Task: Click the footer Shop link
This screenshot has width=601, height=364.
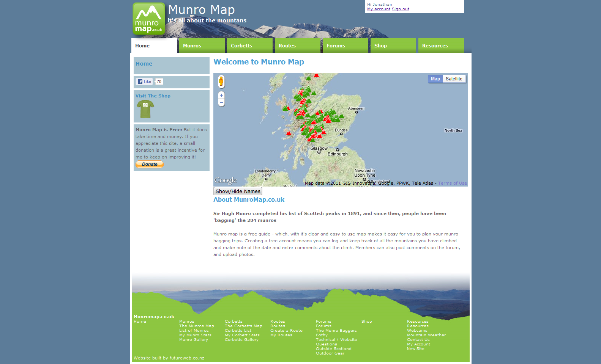Action: coord(367,322)
